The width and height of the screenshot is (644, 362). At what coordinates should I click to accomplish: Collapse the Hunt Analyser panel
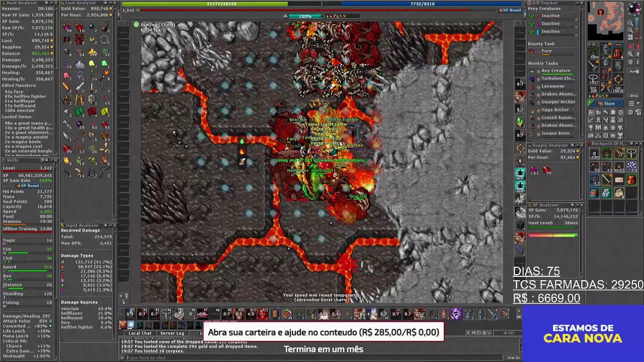[52, 3]
